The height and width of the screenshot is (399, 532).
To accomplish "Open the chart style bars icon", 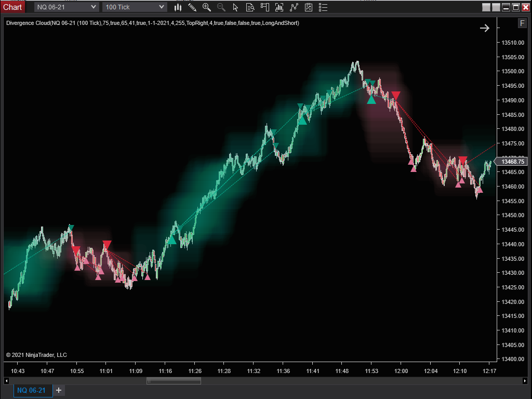I will click(178, 7).
